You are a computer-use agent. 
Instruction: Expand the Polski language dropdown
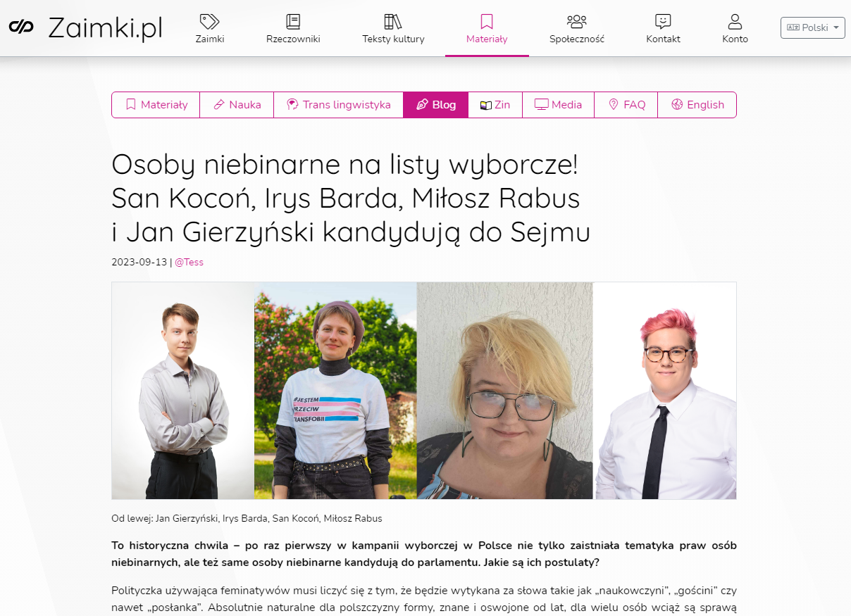click(812, 27)
